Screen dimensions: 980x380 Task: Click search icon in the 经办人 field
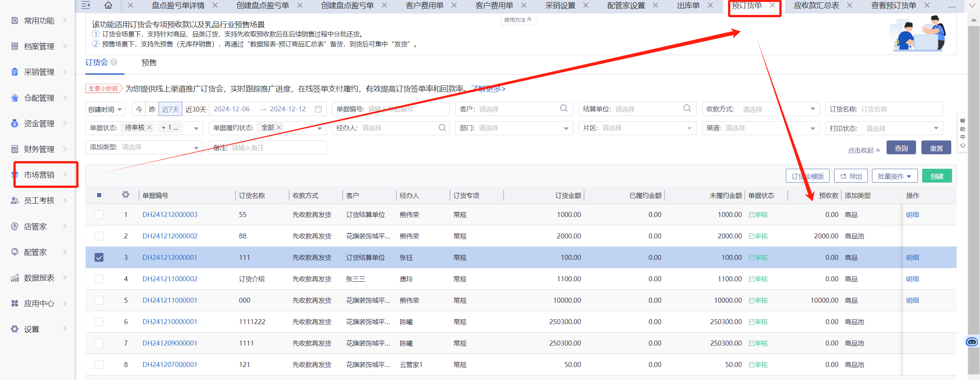click(442, 128)
